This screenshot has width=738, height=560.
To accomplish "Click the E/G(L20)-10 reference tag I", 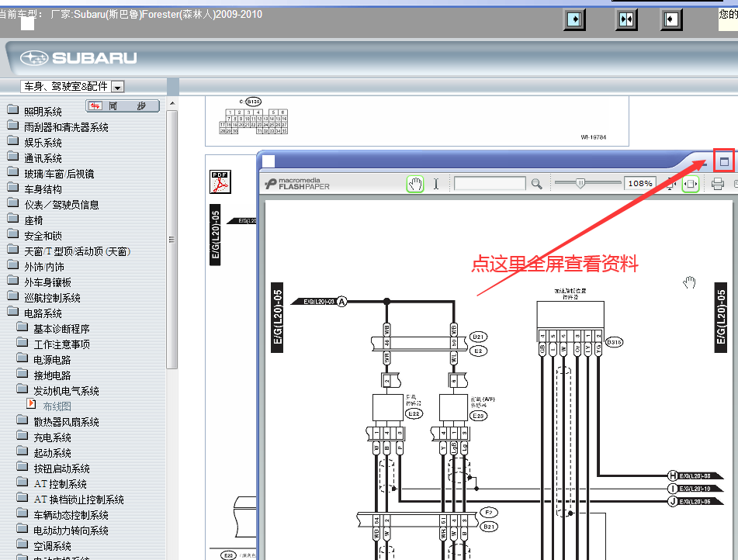I will (x=695, y=489).
